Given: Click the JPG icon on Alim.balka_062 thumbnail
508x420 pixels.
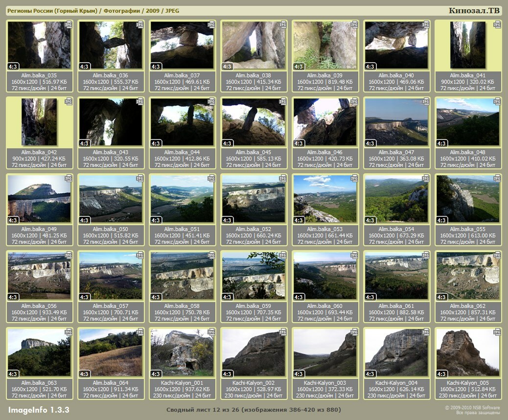Looking at the screenshot, I should 497,255.
